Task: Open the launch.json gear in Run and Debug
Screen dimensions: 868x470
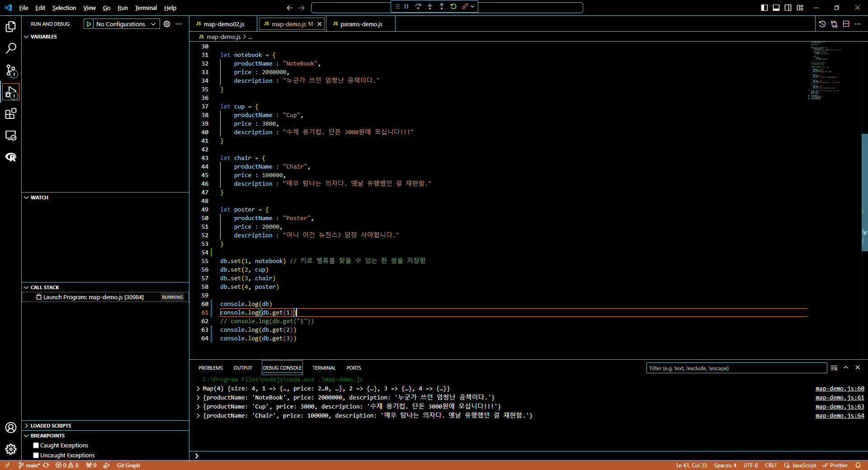Action: (x=167, y=24)
